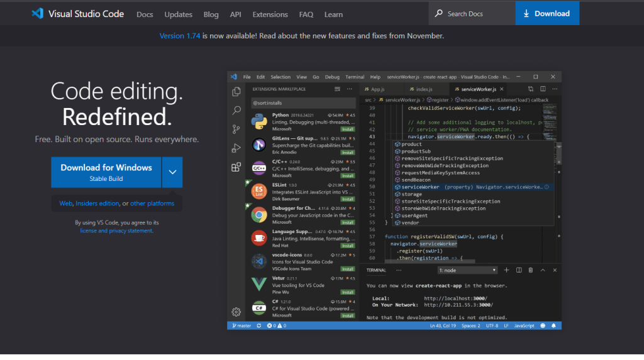644x360 pixels.
Task: Go to the Blog page
Action: click(211, 14)
